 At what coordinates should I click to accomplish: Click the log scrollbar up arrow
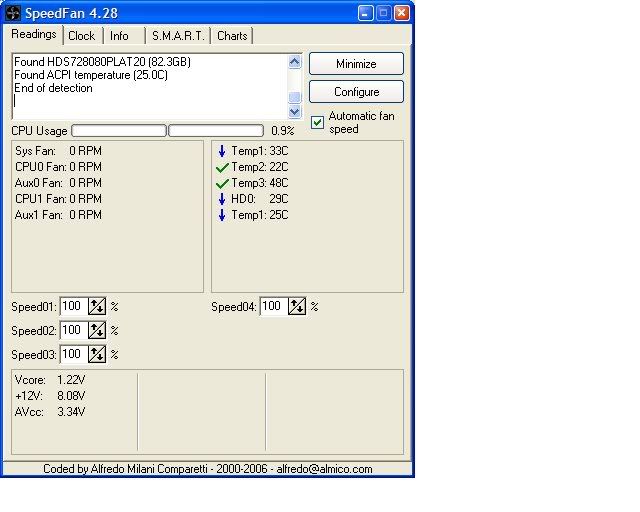pyautogui.click(x=294, y=62)
